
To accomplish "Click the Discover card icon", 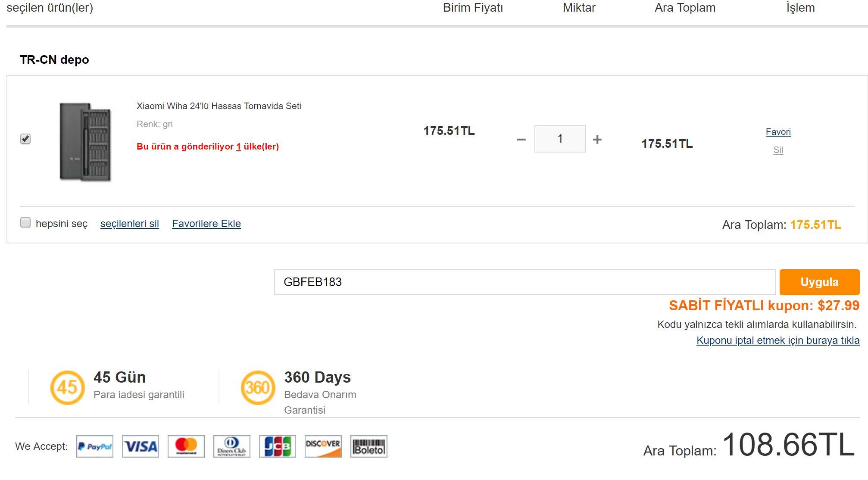I will click(x=323, y=446).
